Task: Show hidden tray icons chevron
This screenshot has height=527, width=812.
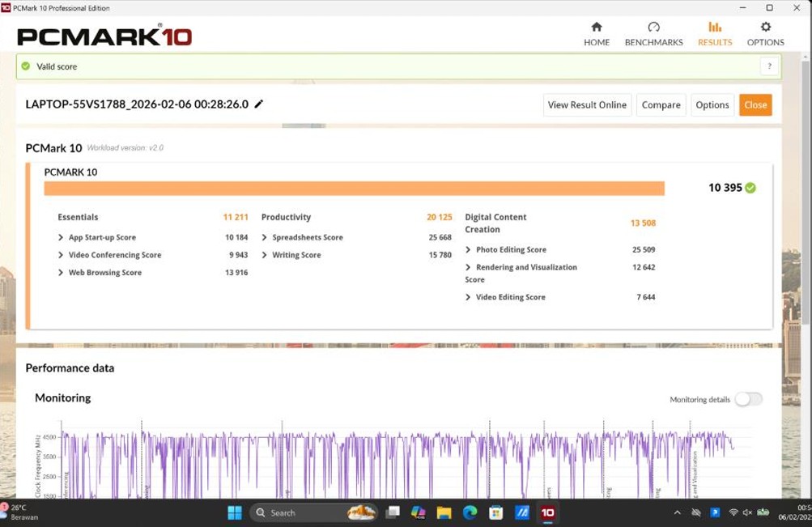Action: tap(678, 513)
